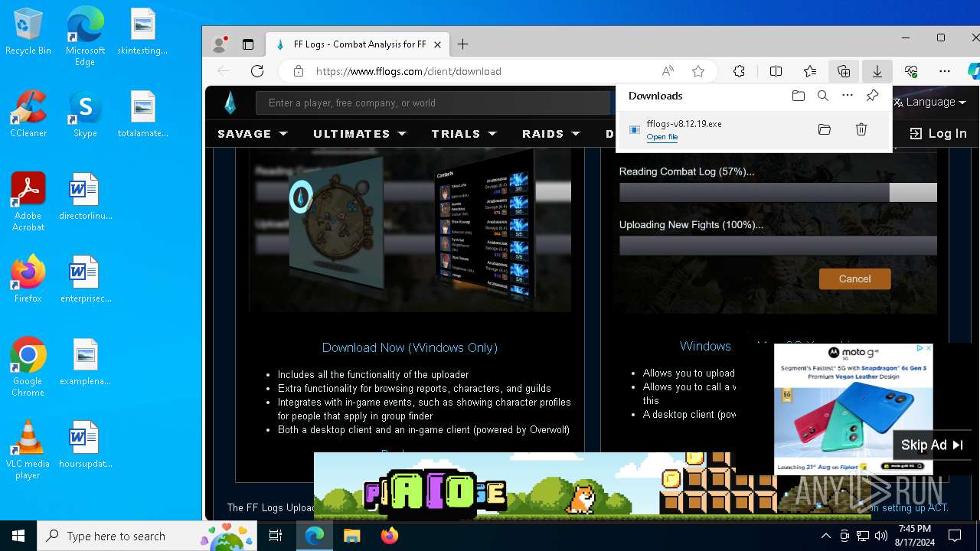Open downloads folder from Downloads panel

click(x=799, y=96)
